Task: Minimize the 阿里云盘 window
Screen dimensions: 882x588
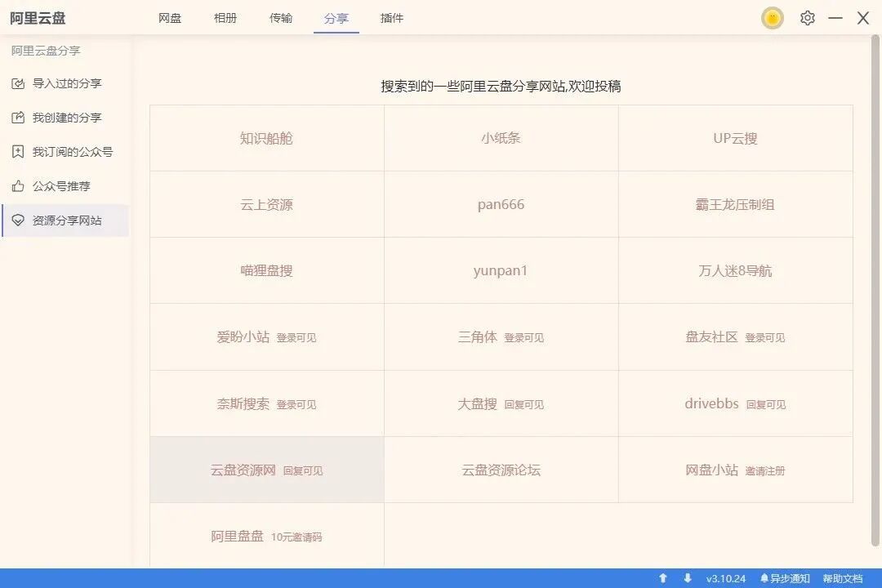Action: (835, 18)
